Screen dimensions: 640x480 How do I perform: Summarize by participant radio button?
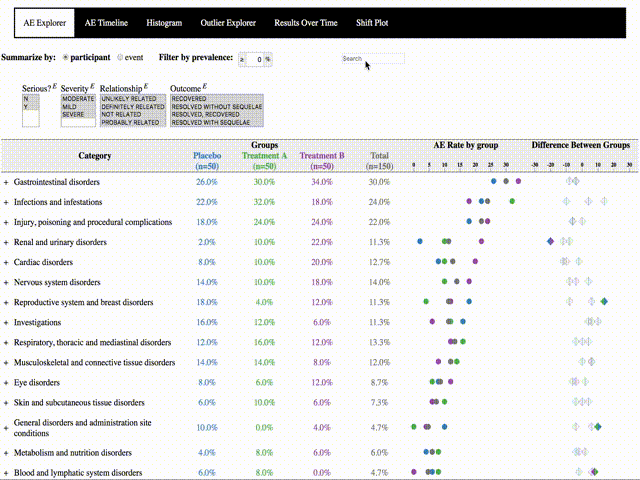click(65, 58)
